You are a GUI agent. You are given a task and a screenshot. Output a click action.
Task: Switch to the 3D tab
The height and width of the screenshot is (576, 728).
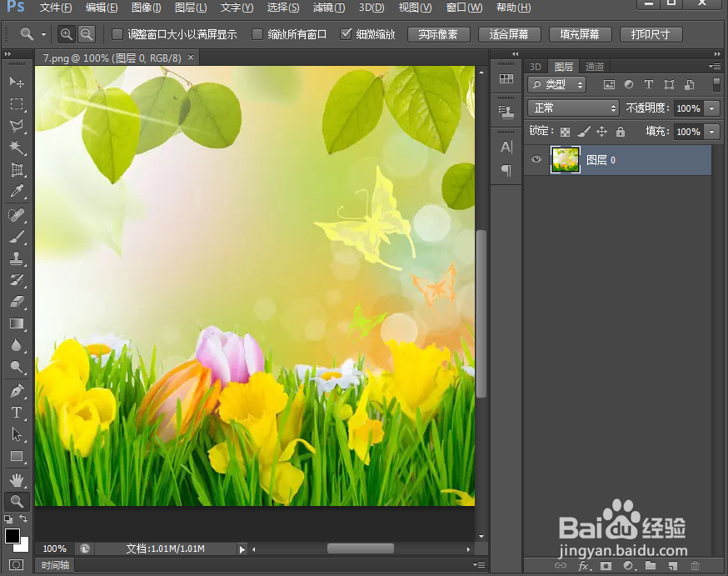pyautogui.click(x=536, y=67)
